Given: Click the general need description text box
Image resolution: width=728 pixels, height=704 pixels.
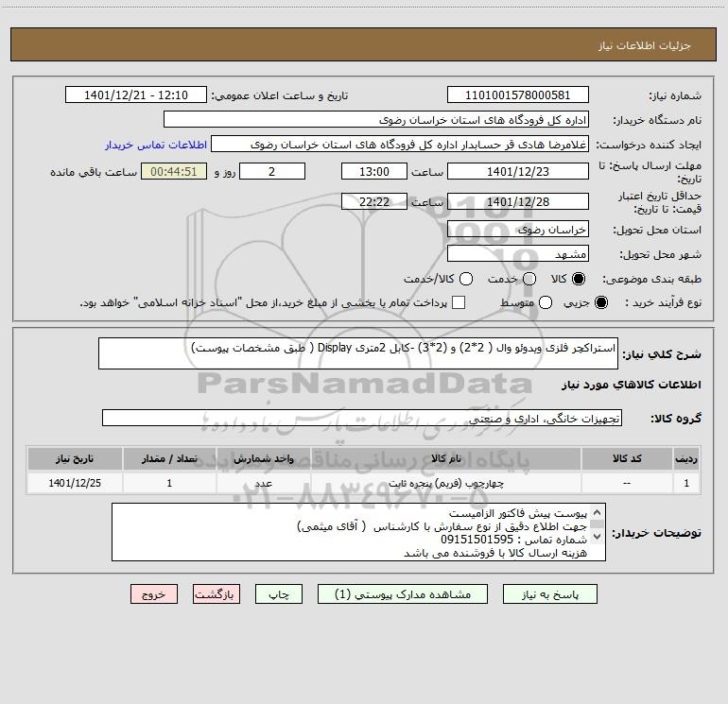Looking at the screenshot, I should (358, 353).
